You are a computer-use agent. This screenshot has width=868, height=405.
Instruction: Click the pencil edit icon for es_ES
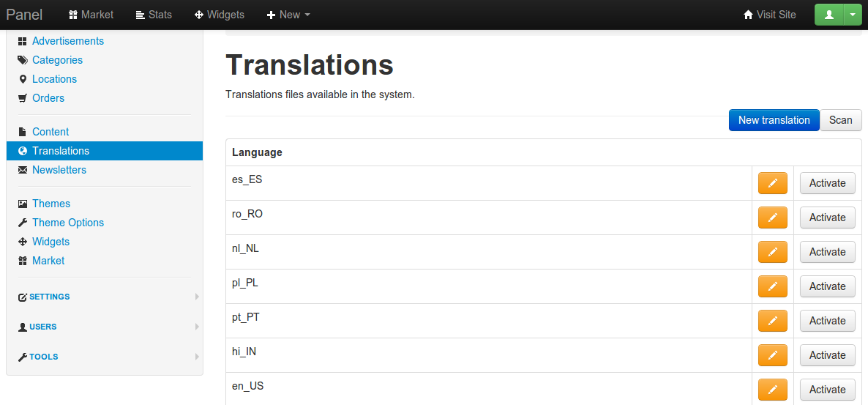(773, 183)
